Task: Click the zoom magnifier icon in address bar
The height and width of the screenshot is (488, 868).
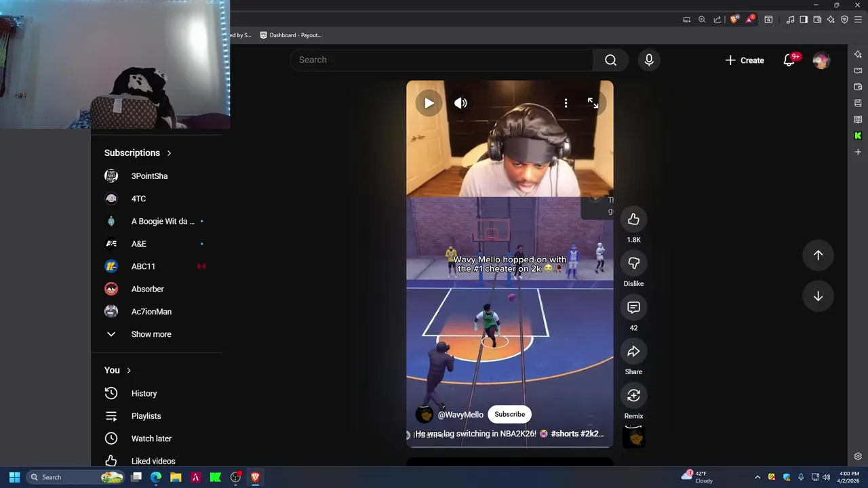Action: coord(702,20)
